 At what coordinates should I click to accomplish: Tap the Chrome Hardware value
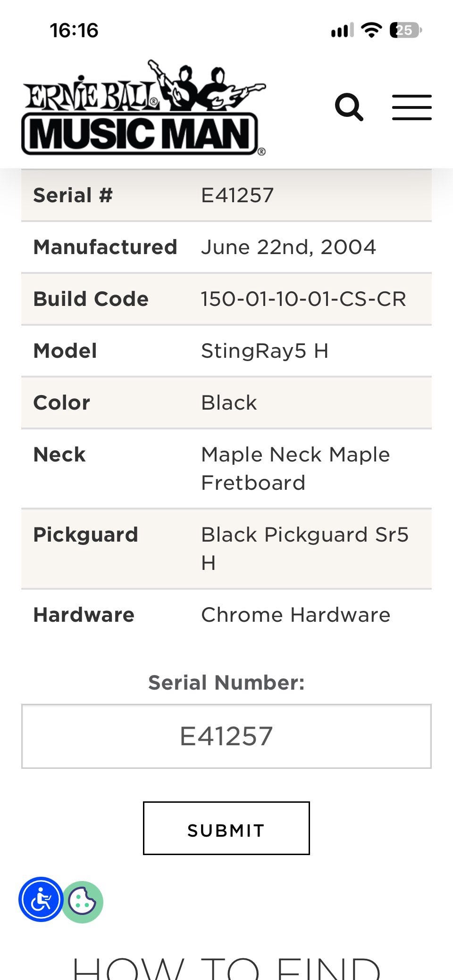click(296, 615)
